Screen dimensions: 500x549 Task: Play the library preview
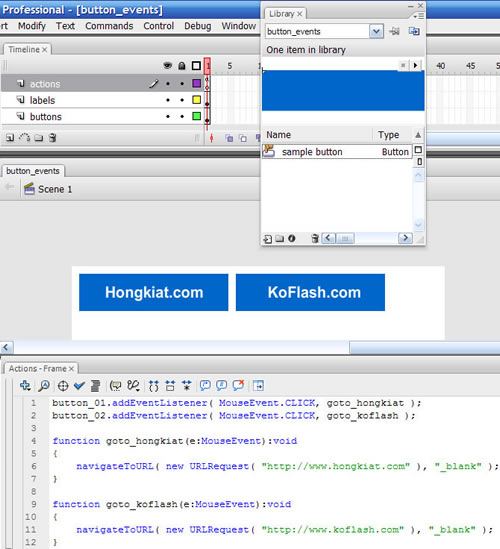click(415, 65)
